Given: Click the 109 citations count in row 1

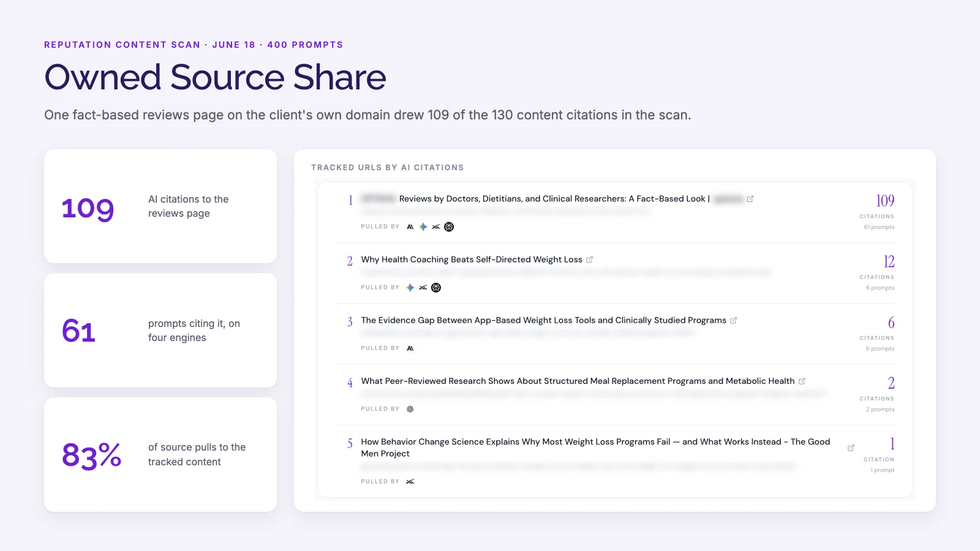Looking at the screenshot, I should pos(885,201).
